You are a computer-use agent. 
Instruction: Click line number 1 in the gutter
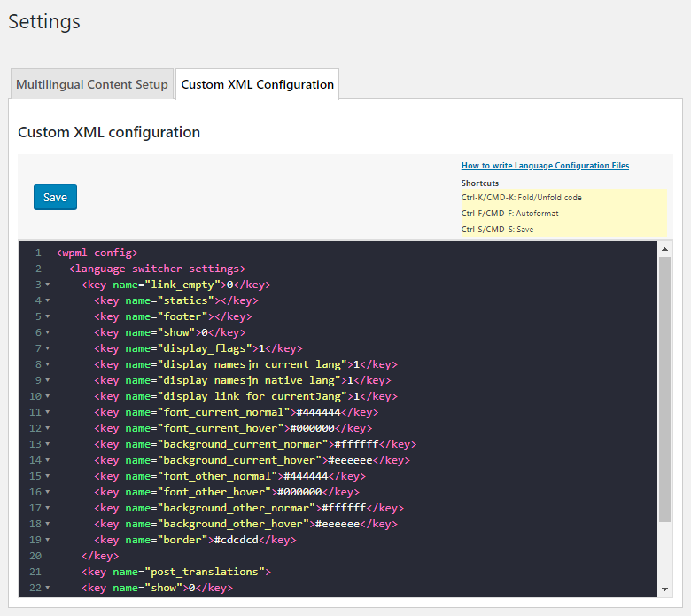click(x=38, y=253)
